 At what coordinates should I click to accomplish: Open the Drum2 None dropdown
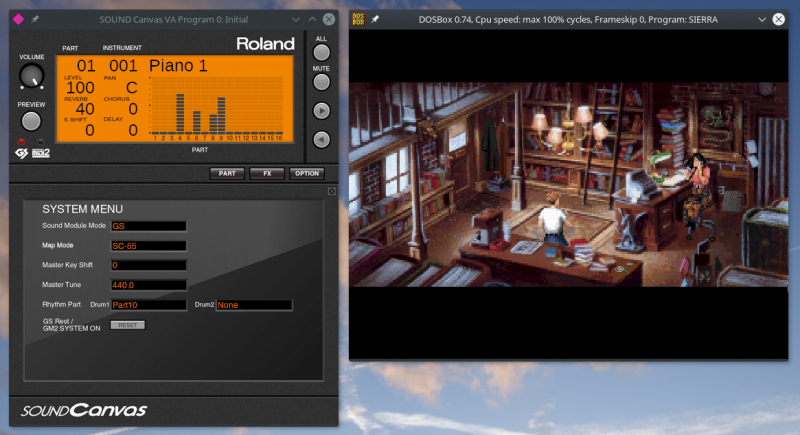[x=253, y=304]
